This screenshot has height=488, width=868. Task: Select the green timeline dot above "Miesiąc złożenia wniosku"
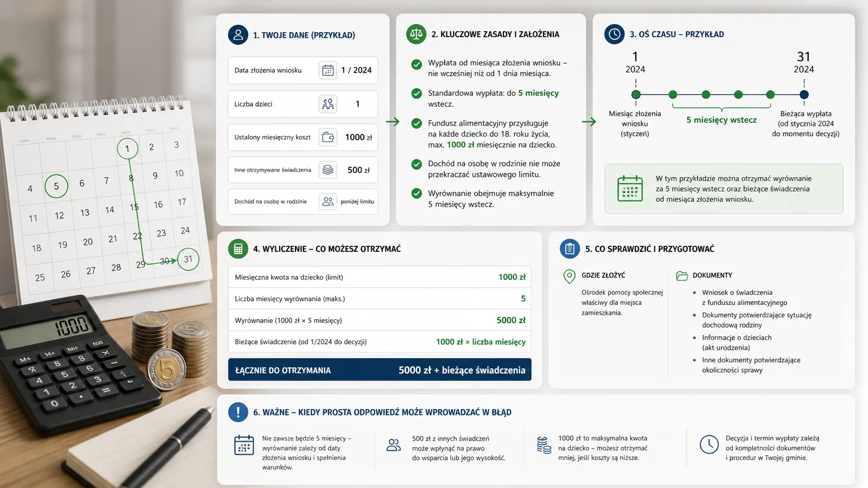pos(636,94)
